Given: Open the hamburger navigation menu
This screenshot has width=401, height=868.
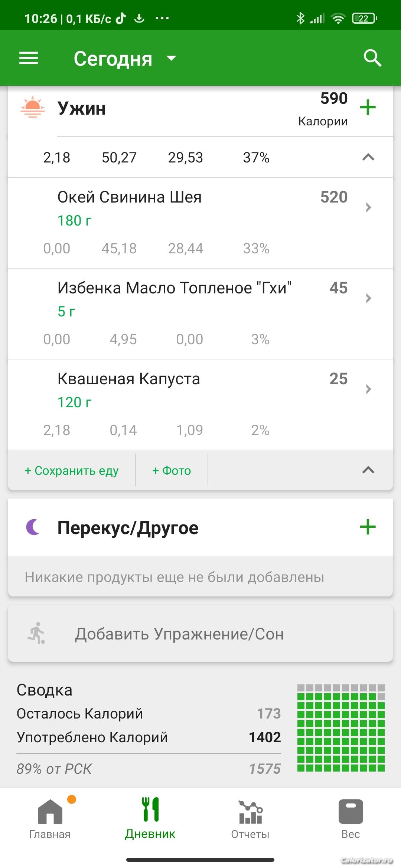Looking at the screenshot, I should (29, 58).
